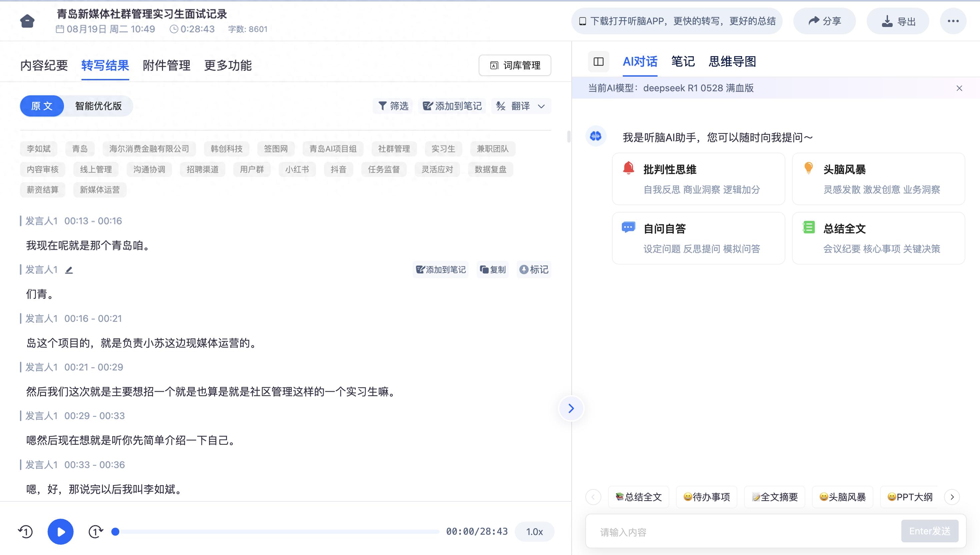Expand transcript panel via middle chevron
This screenshot has height=555, width=980.
coord(571,408)
